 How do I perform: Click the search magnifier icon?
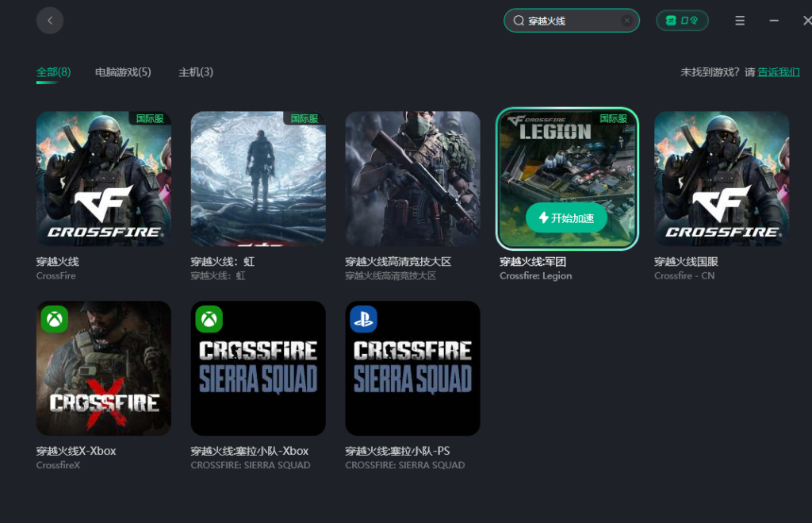[x=519, y=21]
